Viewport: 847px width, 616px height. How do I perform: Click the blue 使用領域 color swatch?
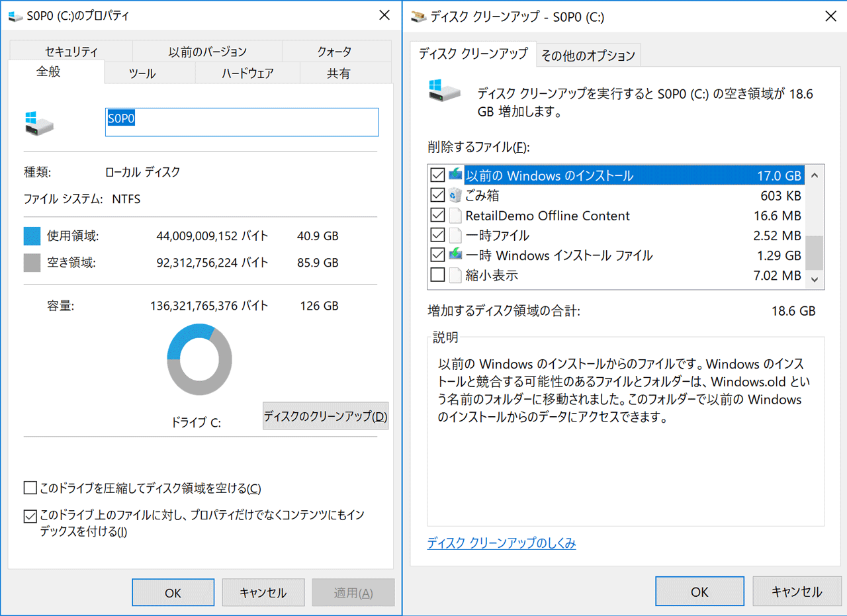point(32,236)
